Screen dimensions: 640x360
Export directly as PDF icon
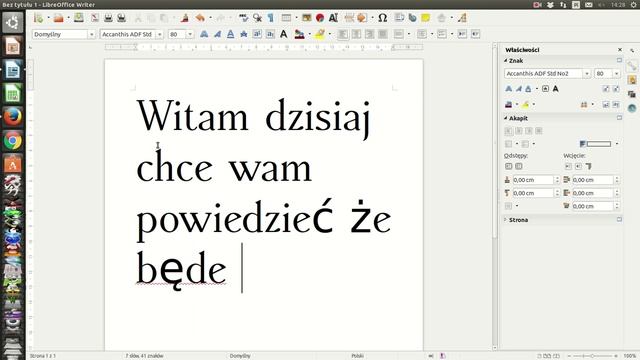(95, 18)
